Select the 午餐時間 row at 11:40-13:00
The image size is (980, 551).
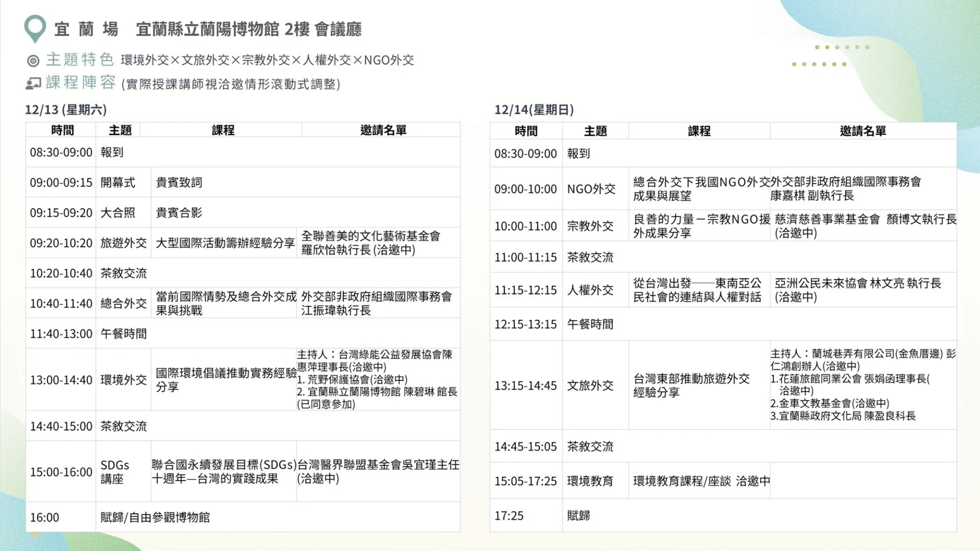[x=124, y=333]
